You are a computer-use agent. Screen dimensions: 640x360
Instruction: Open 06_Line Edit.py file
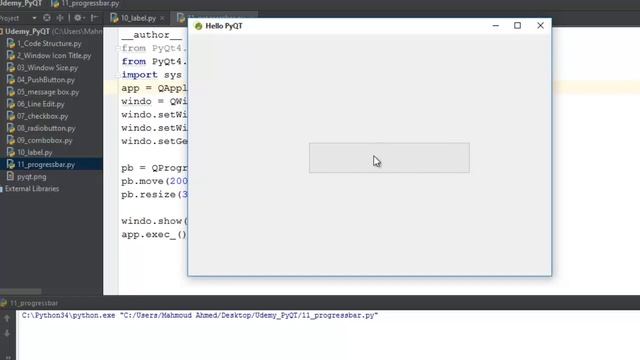41,104
